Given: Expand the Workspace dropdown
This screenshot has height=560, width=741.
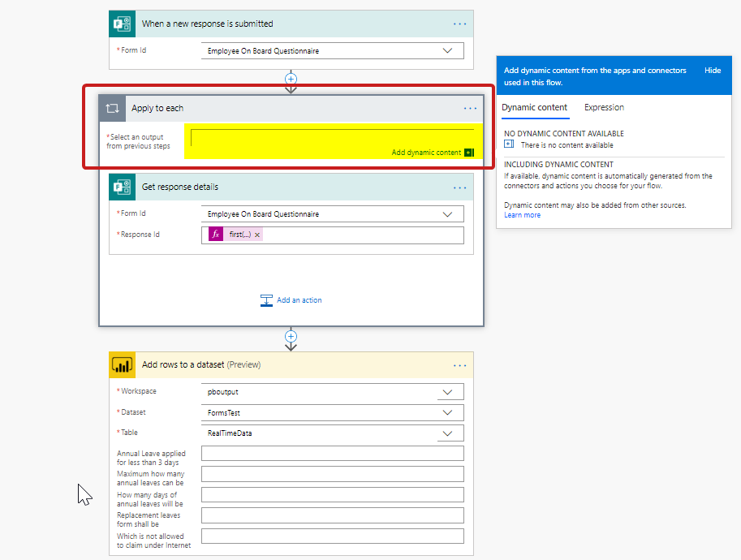Looking at the screenshot, I should point(447,392).
